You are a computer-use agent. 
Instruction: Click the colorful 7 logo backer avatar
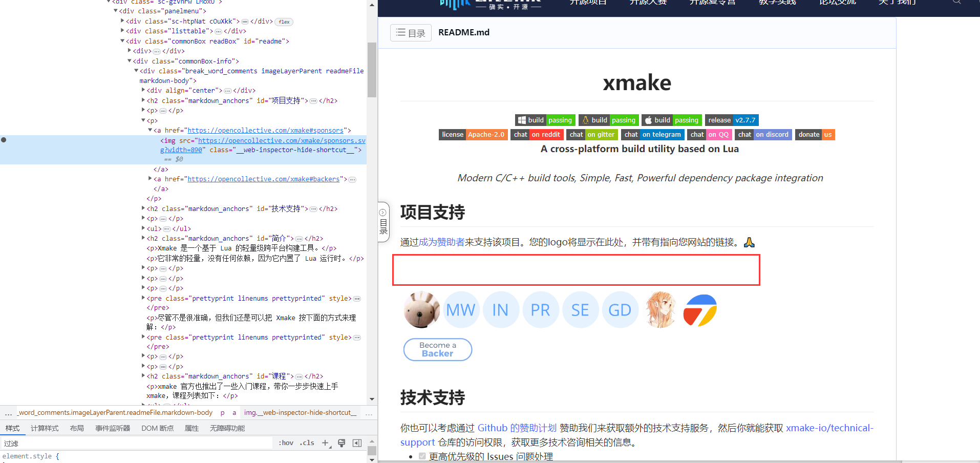[x=700, y=310]
